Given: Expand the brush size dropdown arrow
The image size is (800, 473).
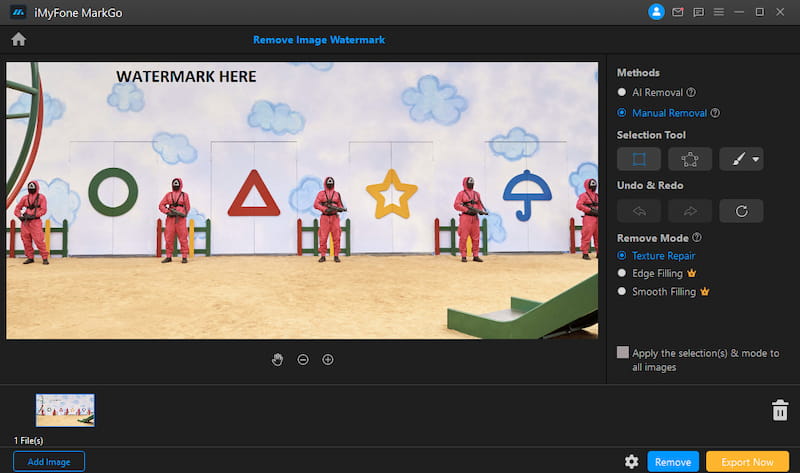Looking at the screenshot, I should (x=756, y=159).
